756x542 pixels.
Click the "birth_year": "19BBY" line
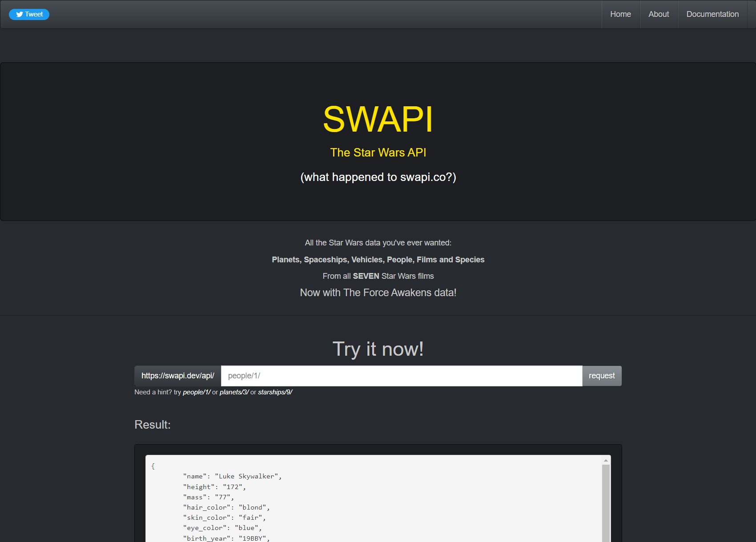226,538
